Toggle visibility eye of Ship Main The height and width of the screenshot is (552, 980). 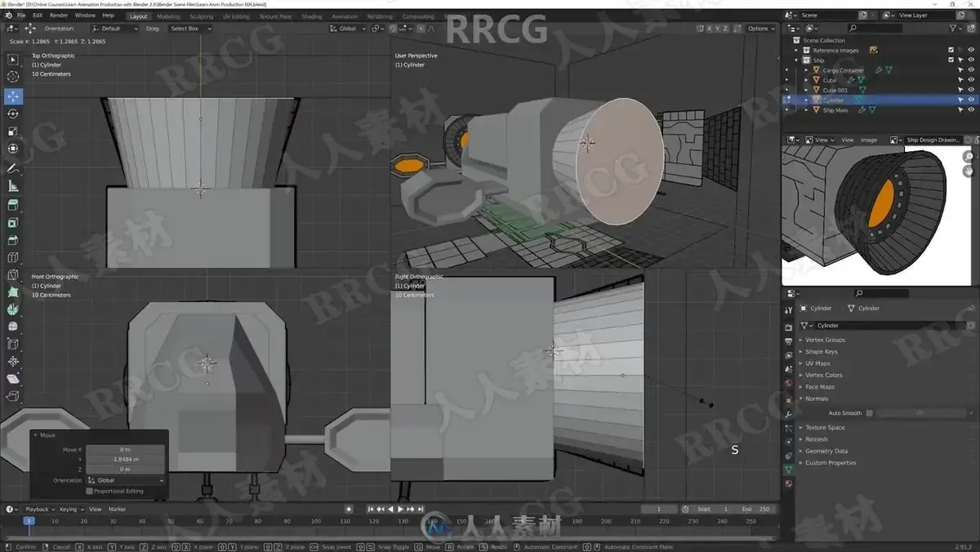pyautogui.click(x=972, y=109)
